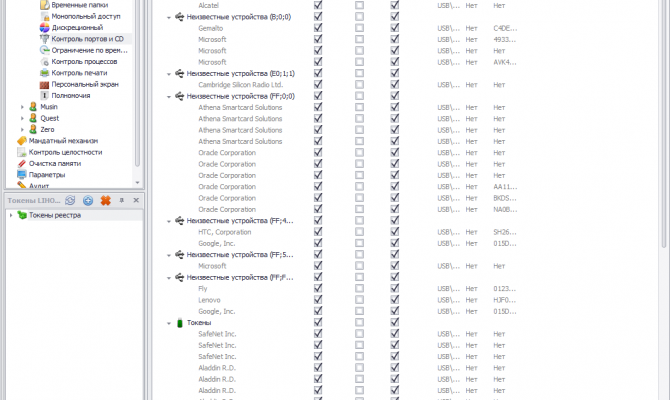
Task: Select the Gemalto device row
Action: point(211,28)
